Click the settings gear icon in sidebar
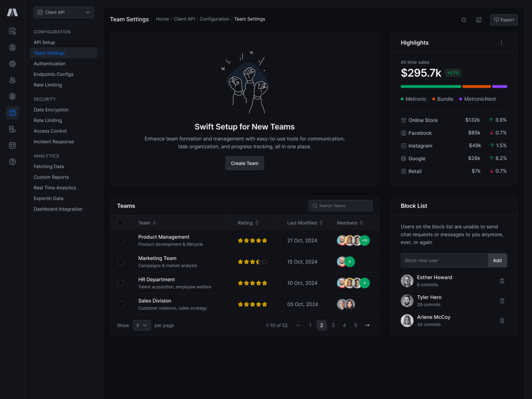This screenshot has width=532, height=399. (x=12, y=63)
